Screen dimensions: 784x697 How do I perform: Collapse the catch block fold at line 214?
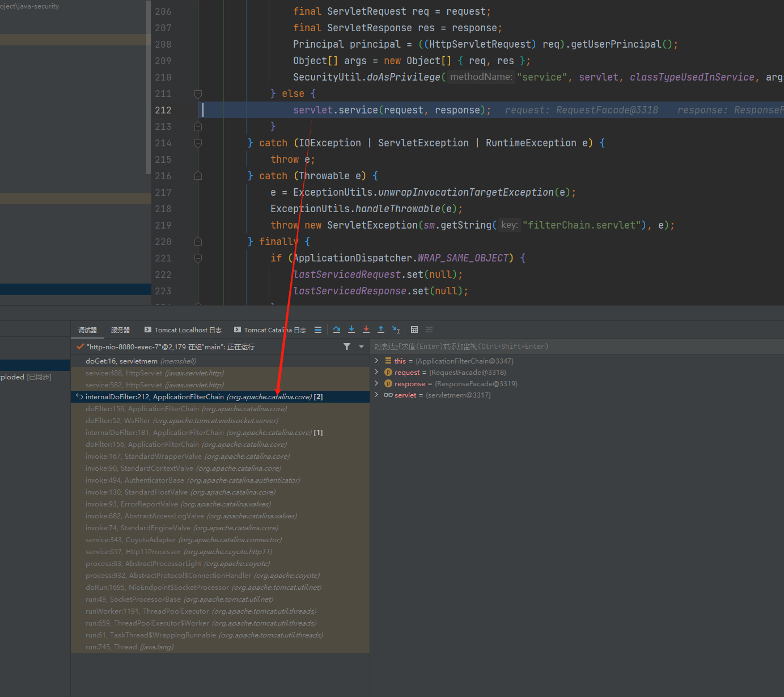tap(198, 143)
